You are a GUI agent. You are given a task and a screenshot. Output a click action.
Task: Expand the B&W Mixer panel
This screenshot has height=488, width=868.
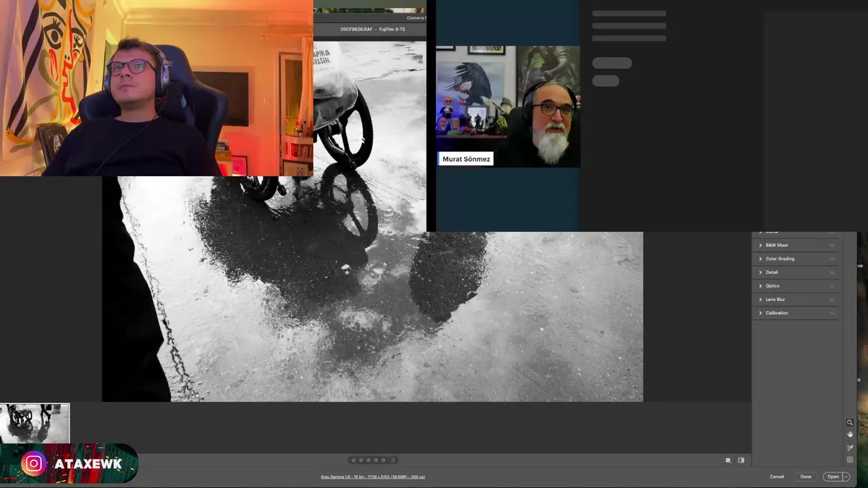point(760,245)
